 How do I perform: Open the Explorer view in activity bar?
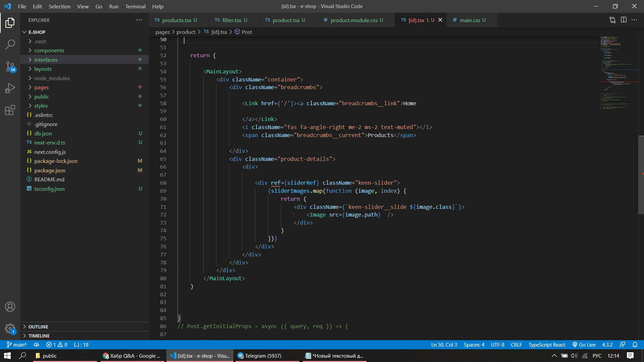pyautogui.click(x=10, y=23)
